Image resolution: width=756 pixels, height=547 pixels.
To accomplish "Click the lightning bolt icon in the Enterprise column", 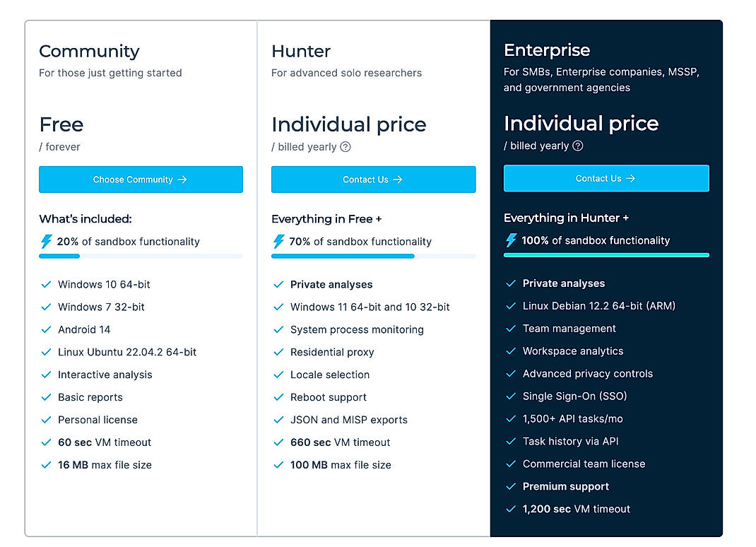I will (x=509, y=240).
